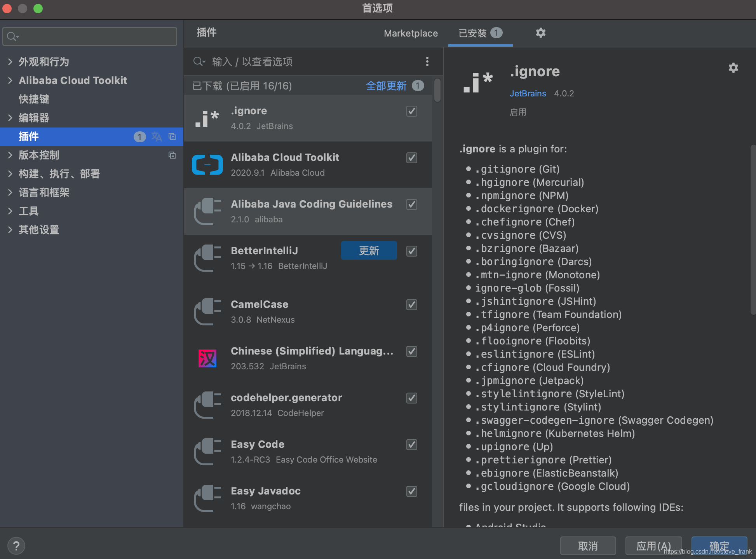This screenshot has width=756, height=559.
Task: Click 全部更新 link
Action: click(386, 86)
